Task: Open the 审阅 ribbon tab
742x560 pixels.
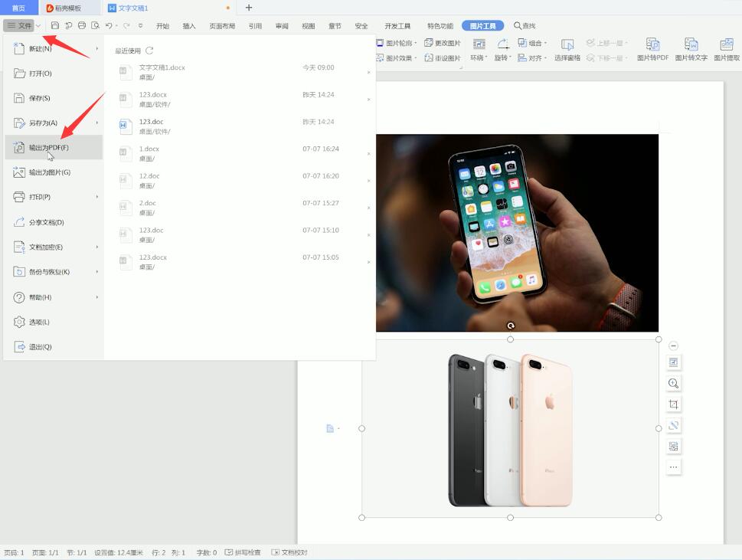Action: (x=282, y=26)
